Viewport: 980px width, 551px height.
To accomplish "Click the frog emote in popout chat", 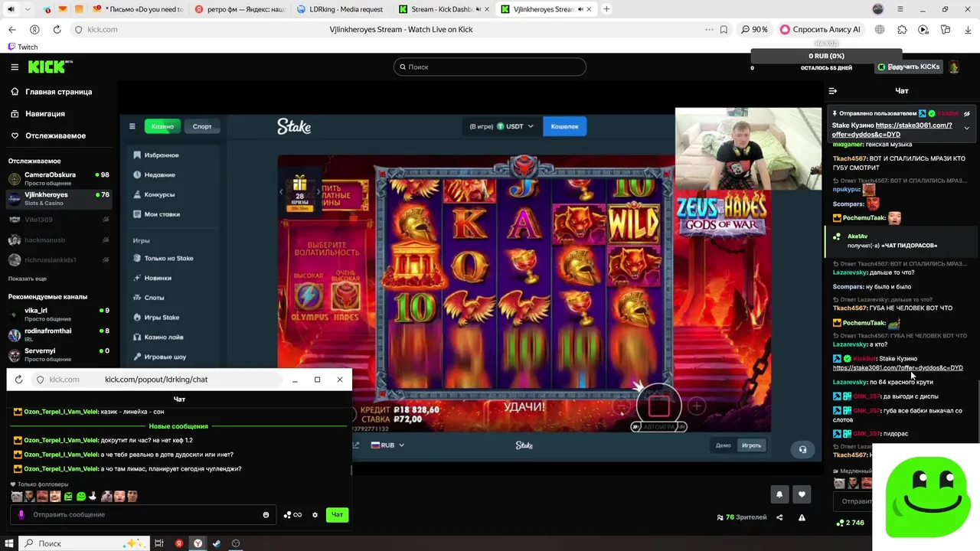I will (x=80, y=496).
